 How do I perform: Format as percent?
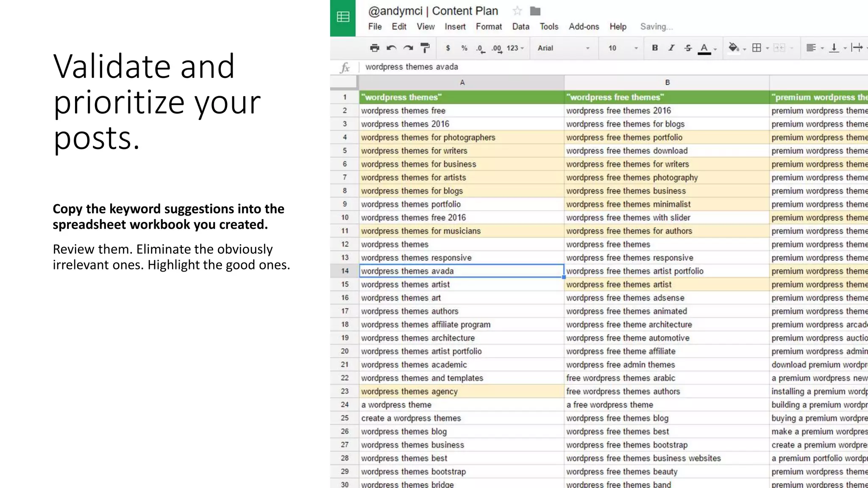tap(464, 48)
